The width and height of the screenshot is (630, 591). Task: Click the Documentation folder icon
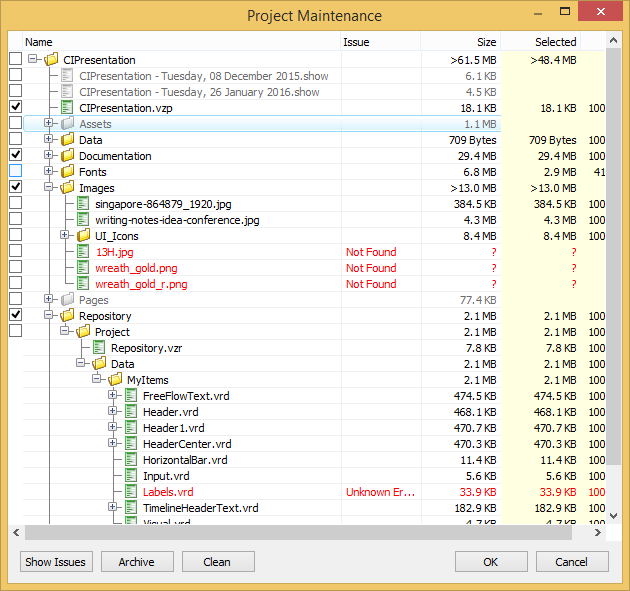68,156
